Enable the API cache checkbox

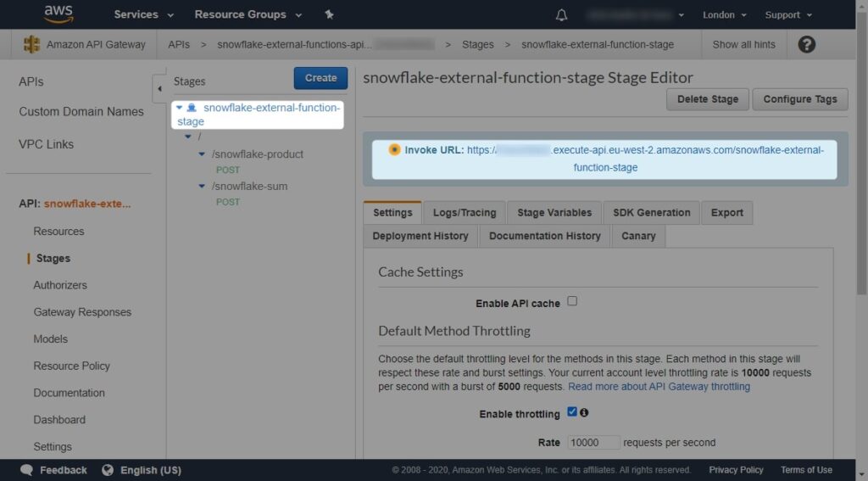pos(572,301)
